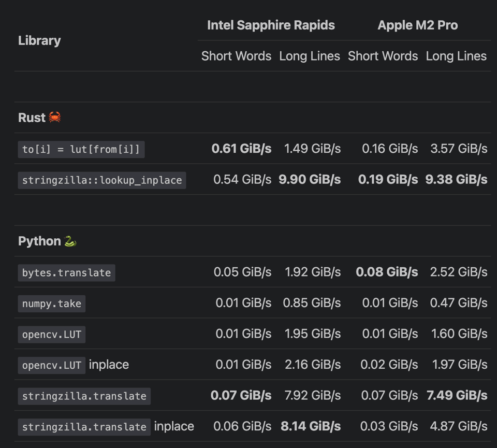Select the bold 9.90 GiB/s value
Image resolution: width=497 pixels, height=448 pixels.
tap(309, 179)
